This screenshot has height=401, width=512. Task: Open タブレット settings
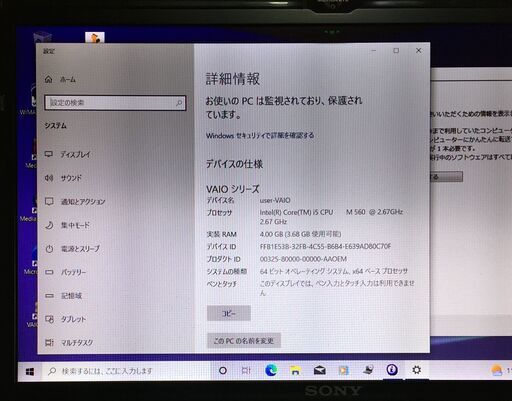(73, 319)
